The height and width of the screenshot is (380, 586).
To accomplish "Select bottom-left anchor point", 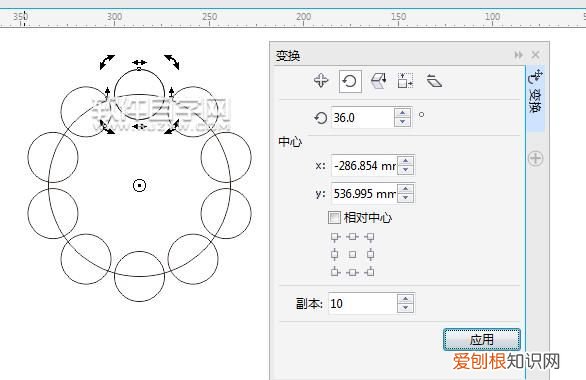I will pyautogui.click(x=335, y=272).
